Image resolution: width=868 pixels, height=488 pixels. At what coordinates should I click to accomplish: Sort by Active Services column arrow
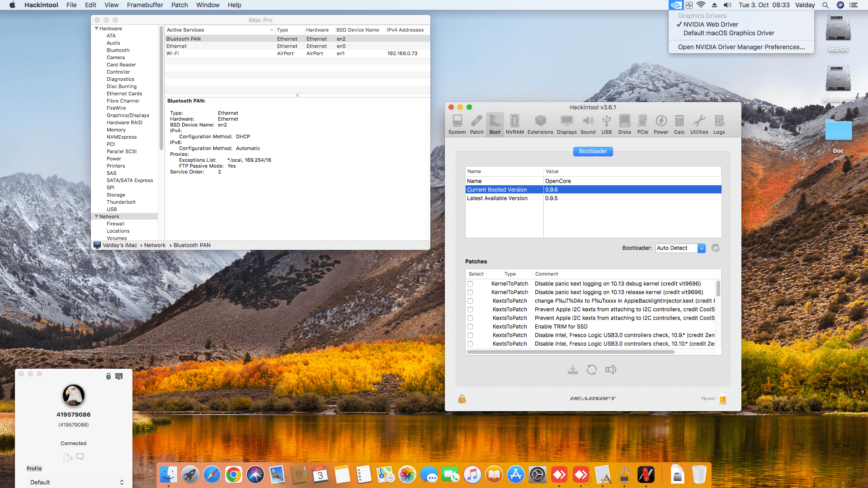pos(272,30)
